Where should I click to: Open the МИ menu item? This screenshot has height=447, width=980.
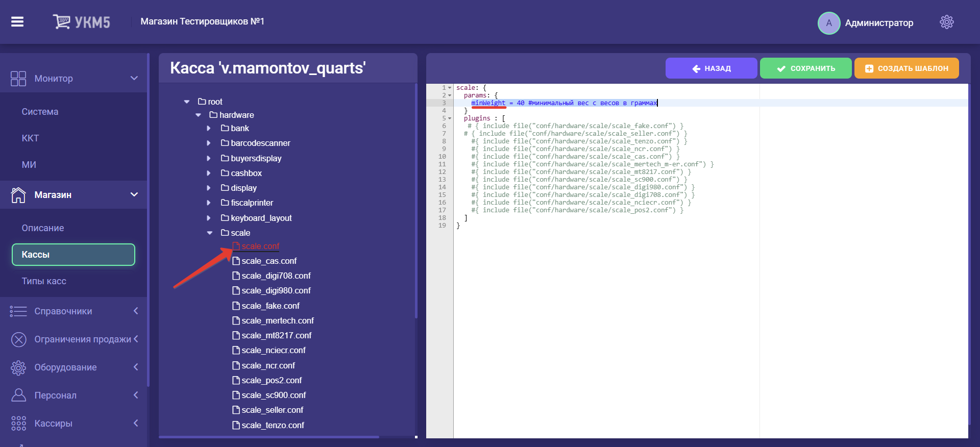point(29,165)
